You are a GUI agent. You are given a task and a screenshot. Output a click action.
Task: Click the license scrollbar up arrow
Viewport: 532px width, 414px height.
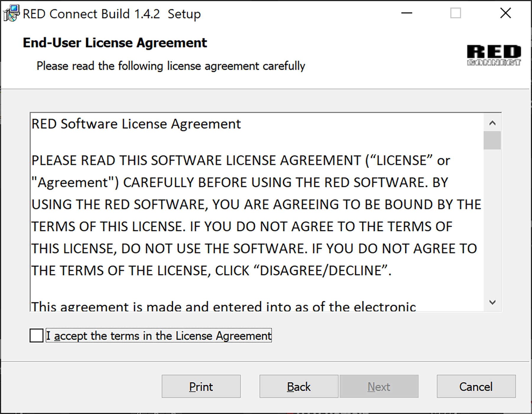tap(492, 123)
